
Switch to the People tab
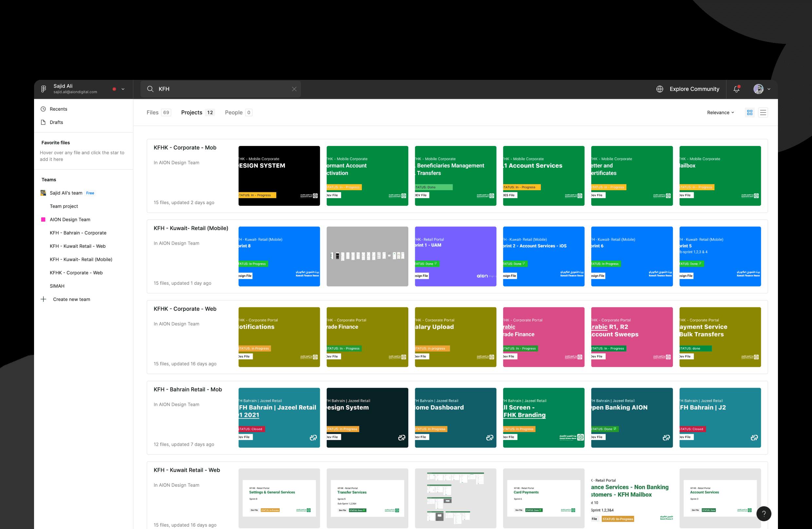[x=238, y=113]
